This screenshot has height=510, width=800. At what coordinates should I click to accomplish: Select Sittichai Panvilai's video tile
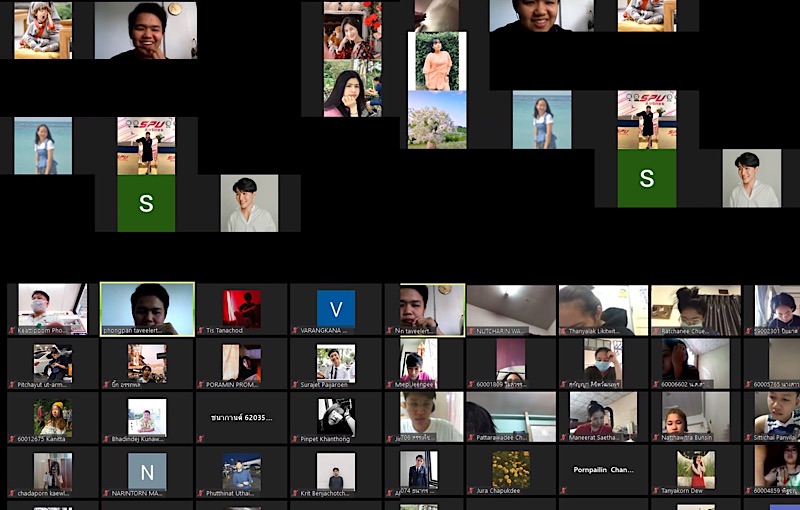[x=774, y=417]
